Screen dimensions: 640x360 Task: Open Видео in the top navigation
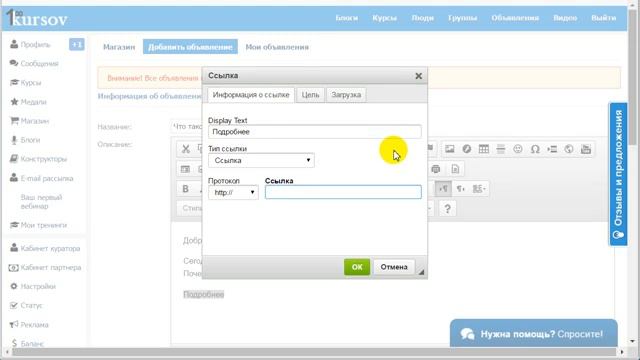point(565,18)
